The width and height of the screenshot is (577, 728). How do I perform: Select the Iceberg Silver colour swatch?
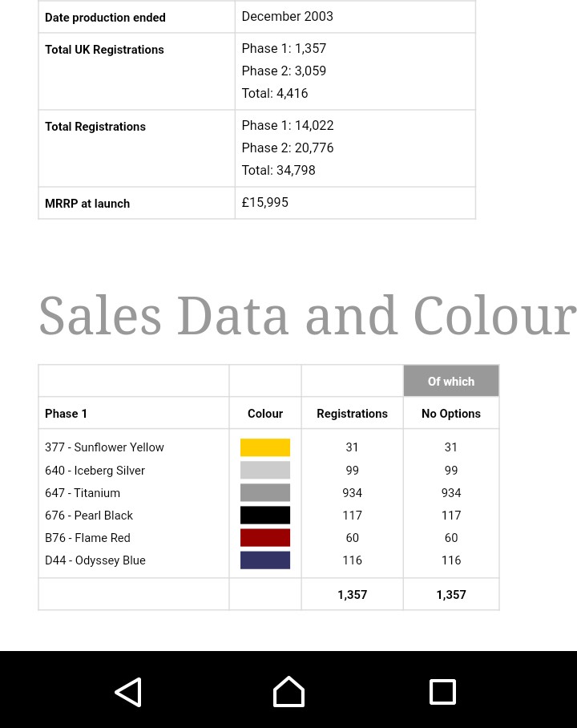click(x=265, y=470)
